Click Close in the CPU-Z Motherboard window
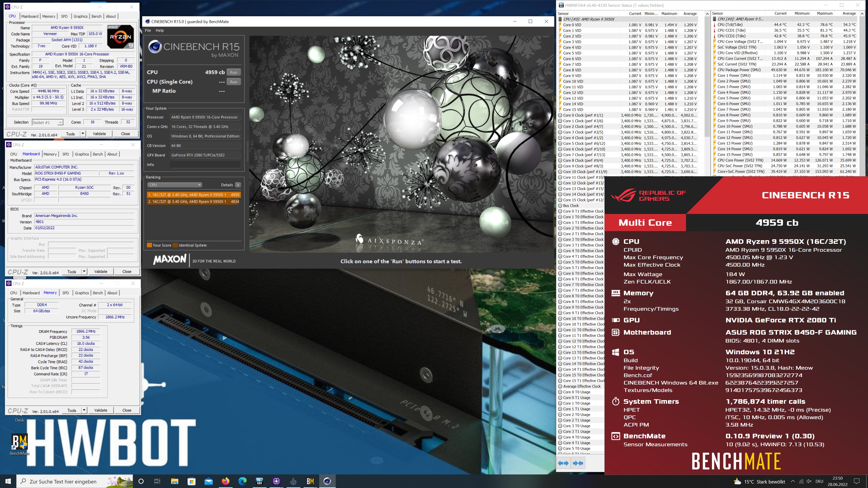The height and width of the screenshot is (488, 868). (x=127, y=271)
